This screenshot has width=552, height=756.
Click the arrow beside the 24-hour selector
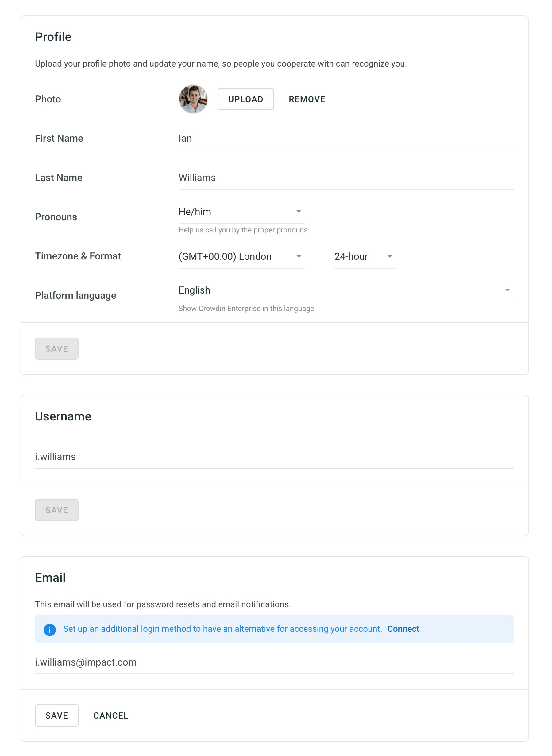point(390,256)
